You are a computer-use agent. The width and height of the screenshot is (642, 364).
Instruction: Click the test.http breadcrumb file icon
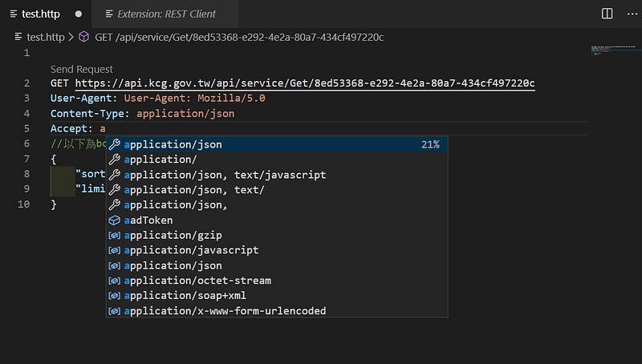coord(18,37)
